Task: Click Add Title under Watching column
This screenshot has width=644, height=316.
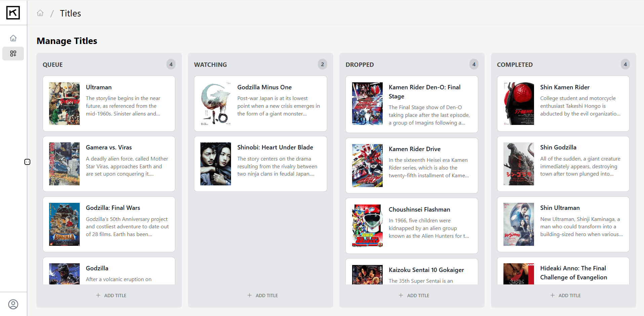Action: [263, 296]
